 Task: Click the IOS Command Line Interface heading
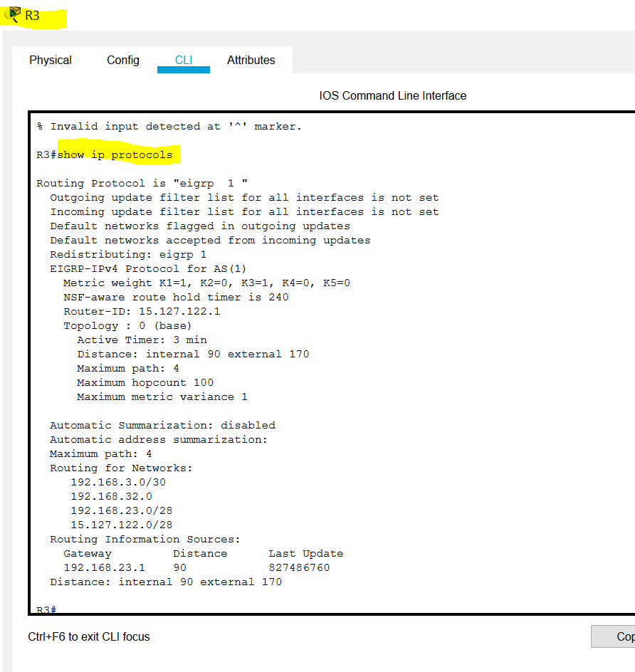392,95
